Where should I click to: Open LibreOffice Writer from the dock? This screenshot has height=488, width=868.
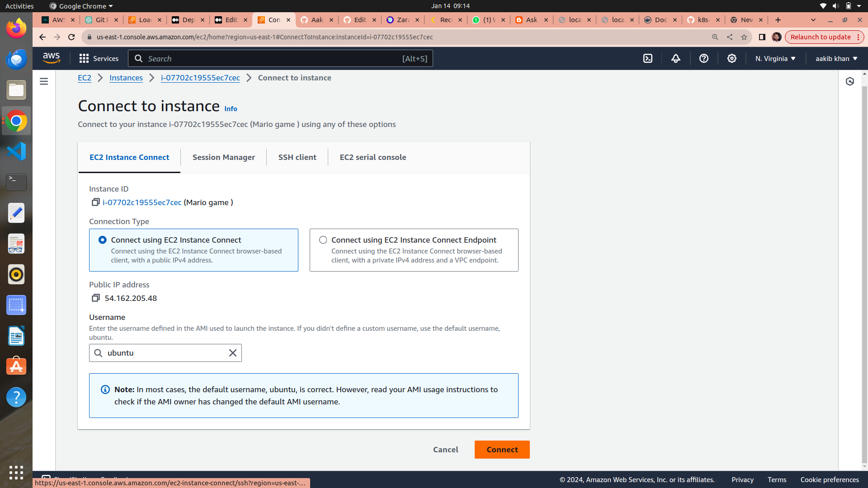(x=16, y=336)
